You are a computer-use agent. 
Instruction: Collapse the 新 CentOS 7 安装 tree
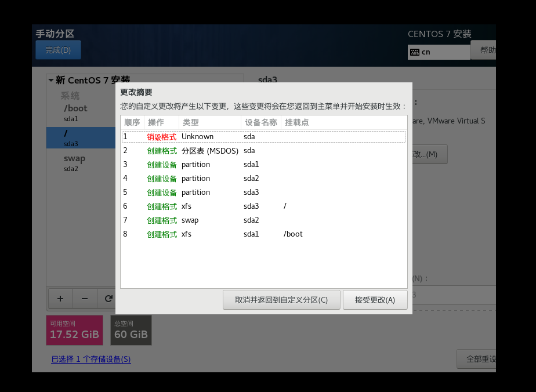point(51,81)
